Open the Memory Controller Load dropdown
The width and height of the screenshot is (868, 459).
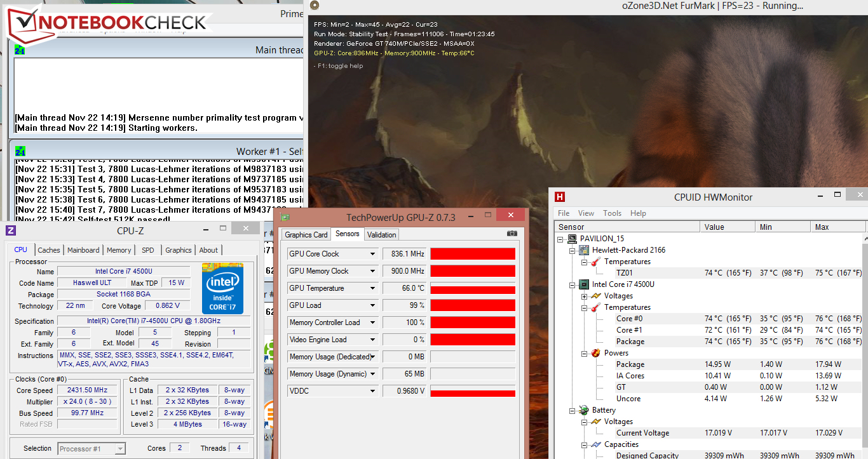click(x=373, y=323)
